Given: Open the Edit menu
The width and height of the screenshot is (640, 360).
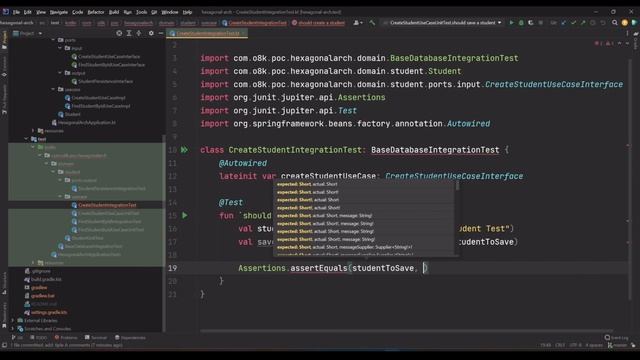Looking at the screenshot, I should click(28, 12).
